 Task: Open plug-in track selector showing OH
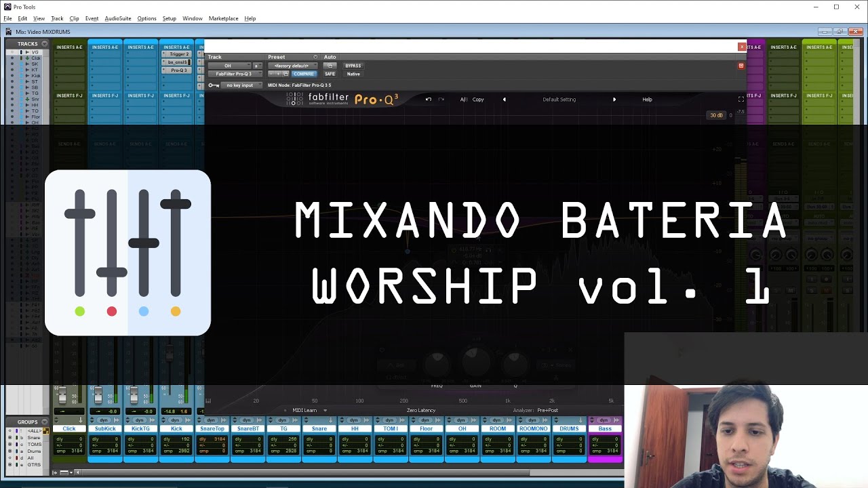coord(229,66)
